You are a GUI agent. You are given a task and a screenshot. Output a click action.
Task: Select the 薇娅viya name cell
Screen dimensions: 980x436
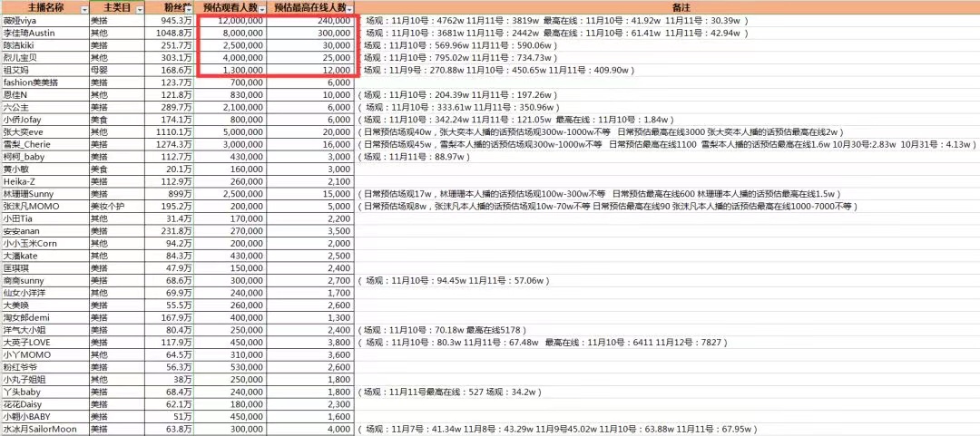45,21
